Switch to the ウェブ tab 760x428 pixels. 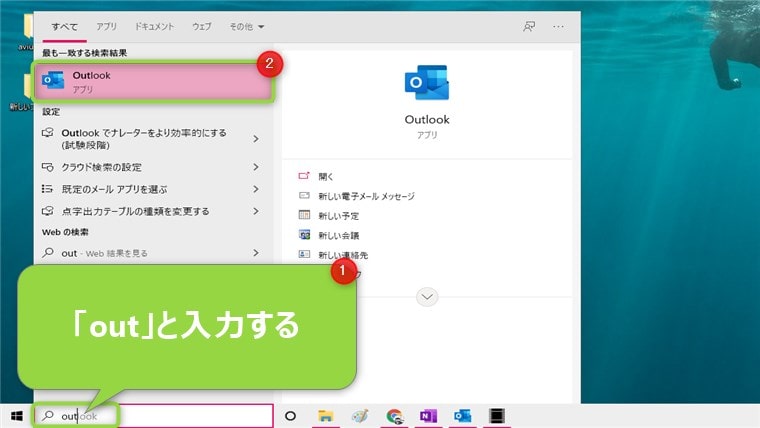coord(202,27)
